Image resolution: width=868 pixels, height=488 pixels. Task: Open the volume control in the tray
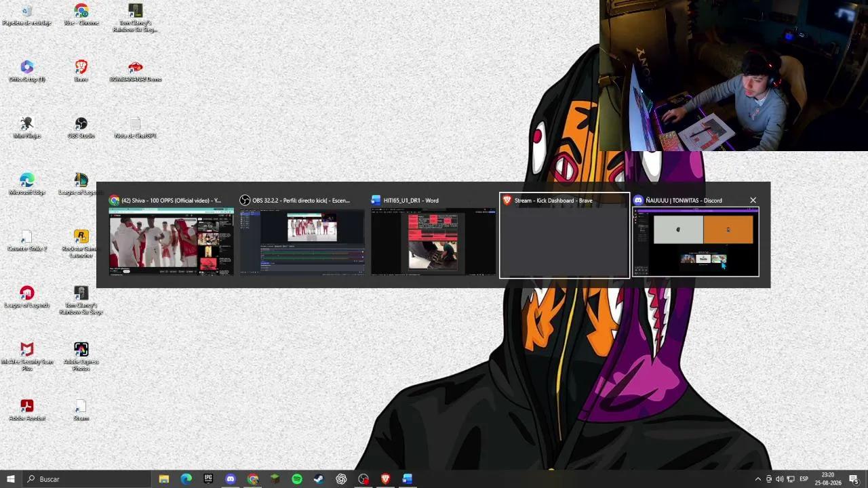[x=780, y=479]
